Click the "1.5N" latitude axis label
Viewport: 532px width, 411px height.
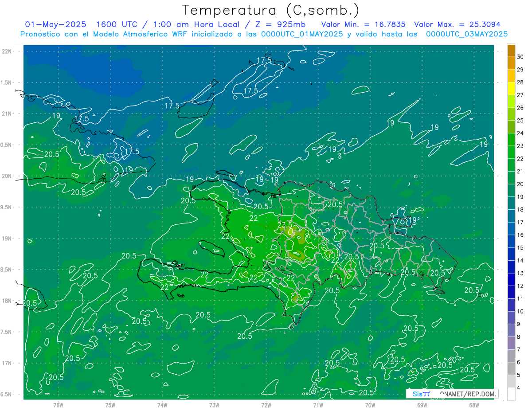(7, 82)
